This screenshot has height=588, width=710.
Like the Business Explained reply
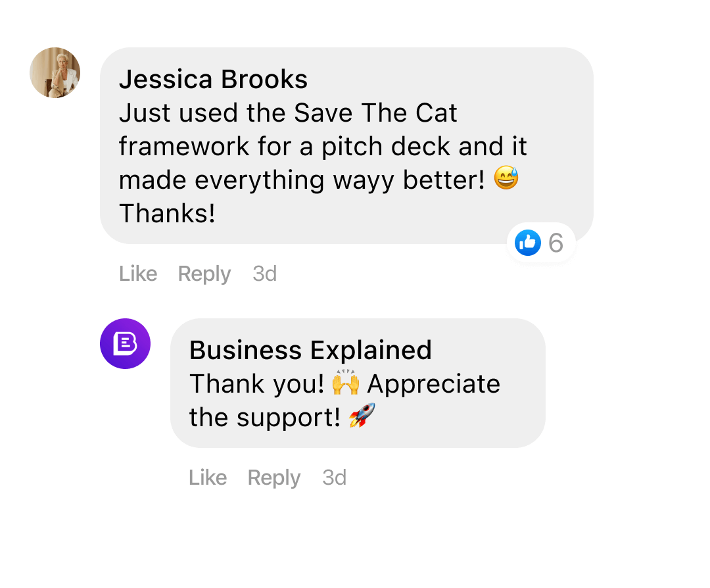pos(208,478)
